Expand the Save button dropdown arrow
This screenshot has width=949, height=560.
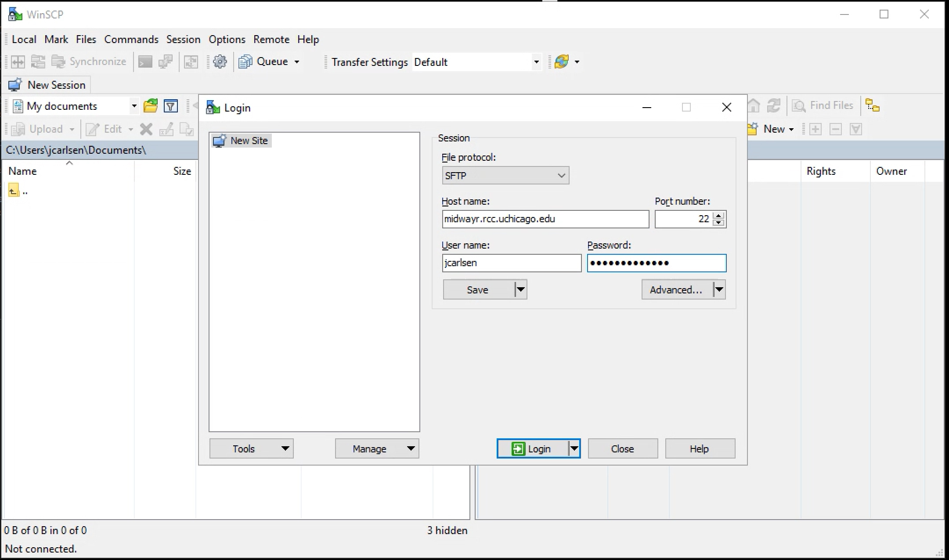521,290
